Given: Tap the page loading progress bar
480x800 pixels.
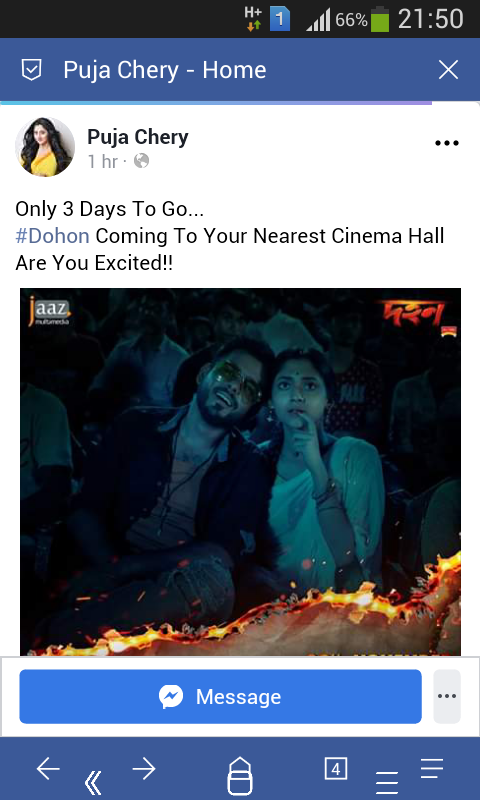Looking at the screenshot, I should (x=216, y=103).
